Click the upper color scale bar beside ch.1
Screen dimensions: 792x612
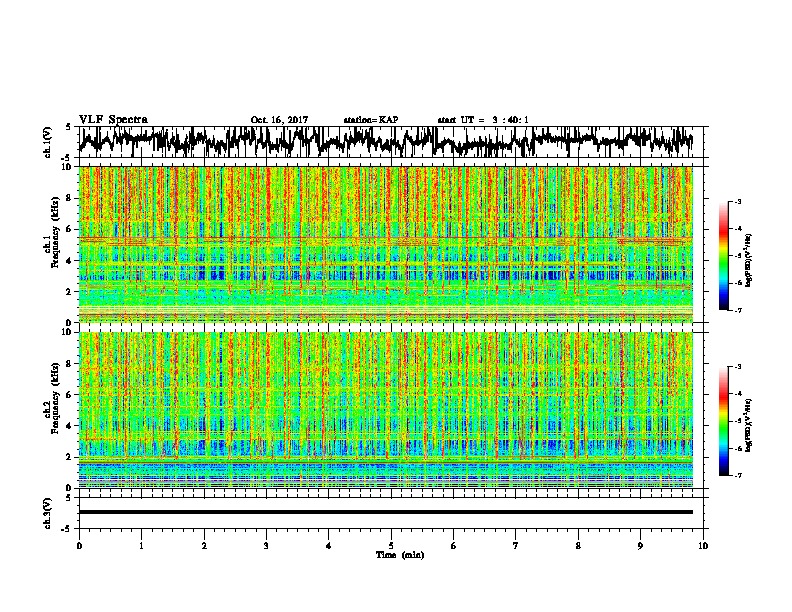[x=723, y=256]
